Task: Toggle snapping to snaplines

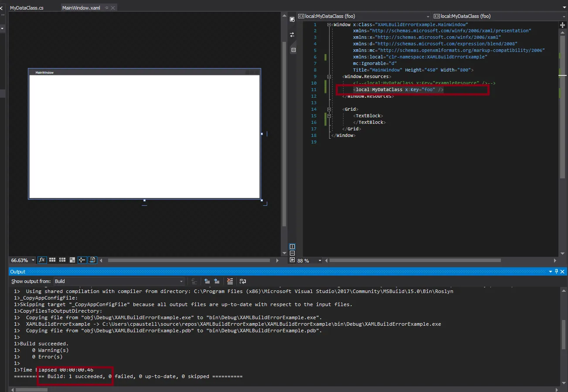Action: click(x=82, y=260)
